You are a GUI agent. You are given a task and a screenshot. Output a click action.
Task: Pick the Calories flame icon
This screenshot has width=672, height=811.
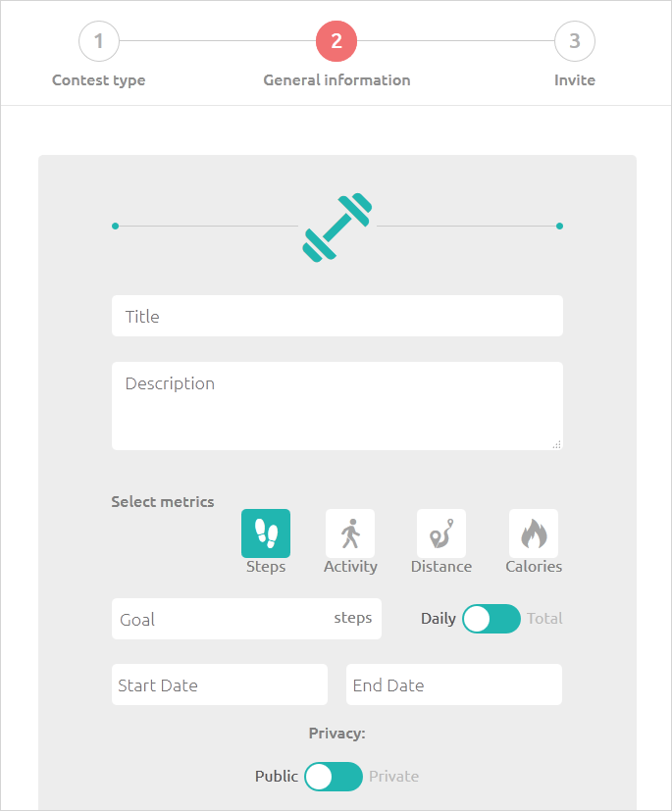coord(534,533)
